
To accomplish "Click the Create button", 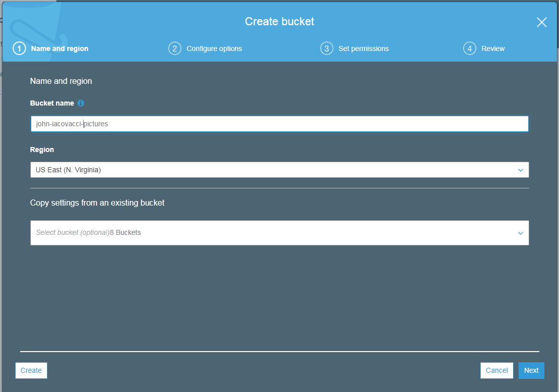I will pyautogui.click(x=31, y=370).
